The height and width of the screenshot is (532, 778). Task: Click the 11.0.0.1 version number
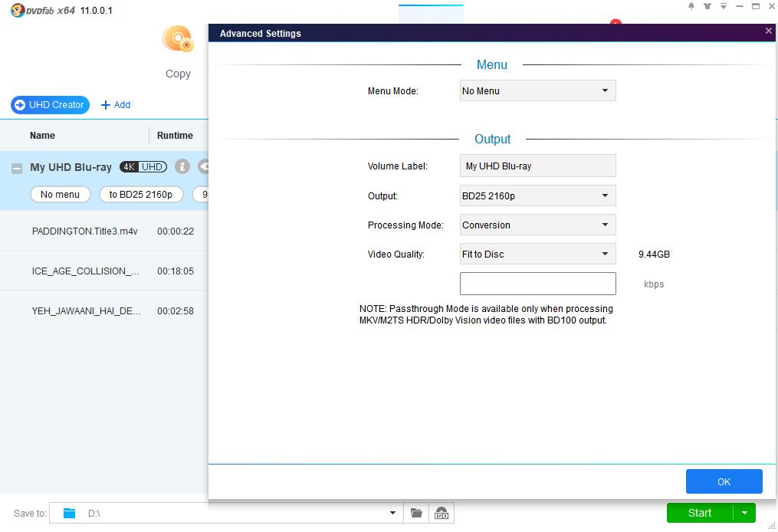click(x=97, y=11)
